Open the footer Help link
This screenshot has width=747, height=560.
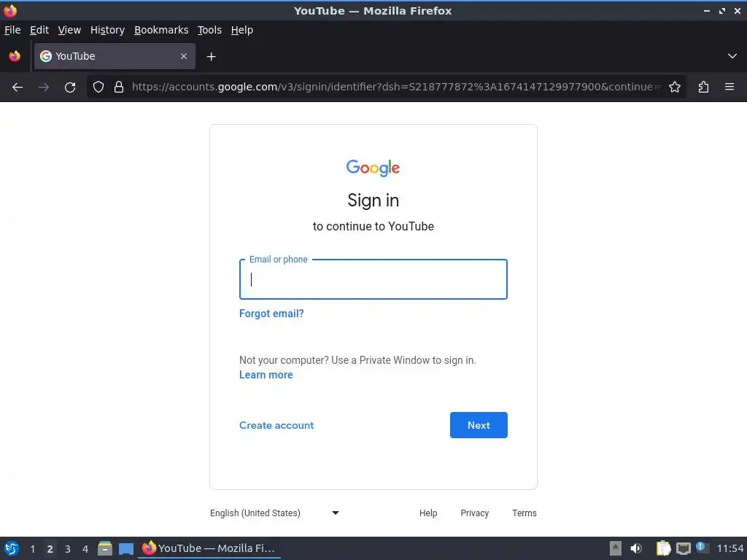point(427,513)
